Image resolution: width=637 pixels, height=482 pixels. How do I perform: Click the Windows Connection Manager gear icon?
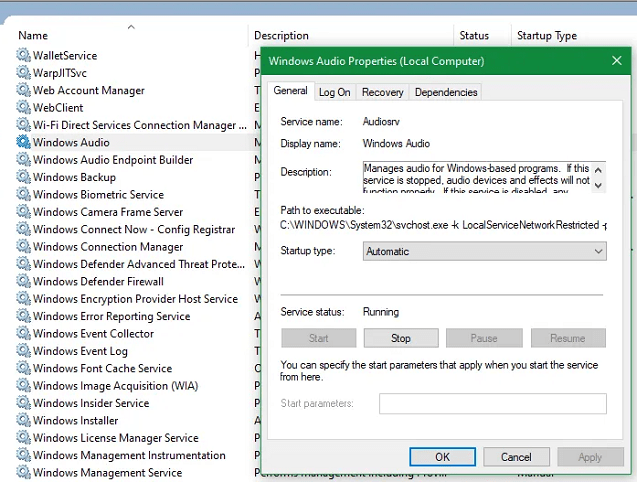coord(23,246)
